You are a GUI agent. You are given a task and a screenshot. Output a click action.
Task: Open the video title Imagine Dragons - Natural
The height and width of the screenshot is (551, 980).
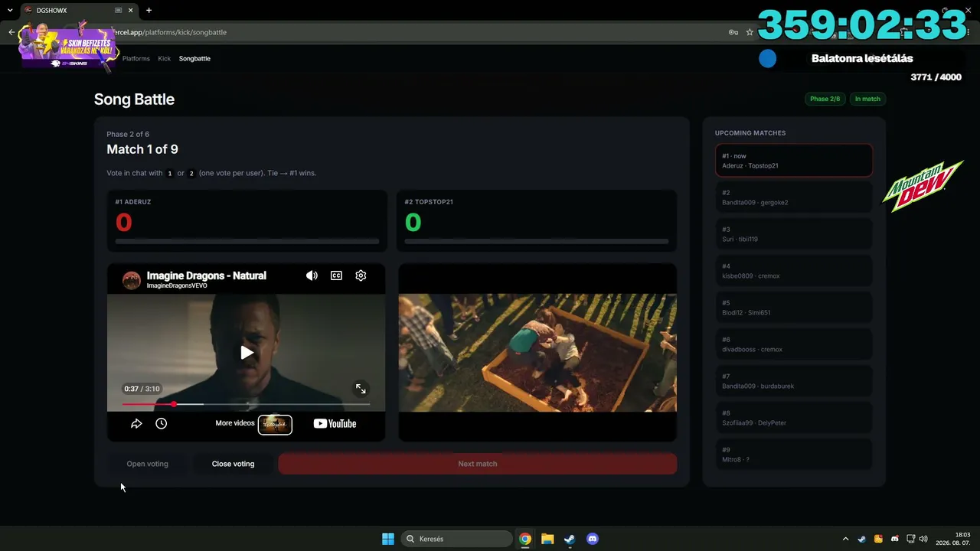tap(207, 275)
